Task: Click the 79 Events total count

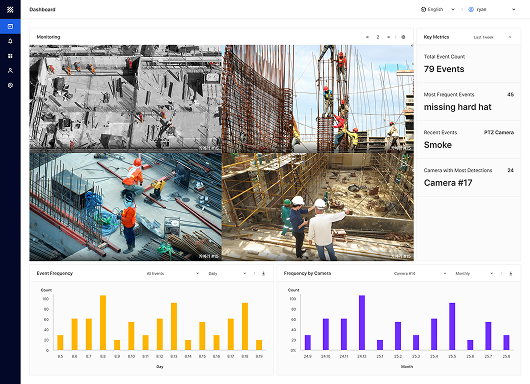Action: click(444, 69)
